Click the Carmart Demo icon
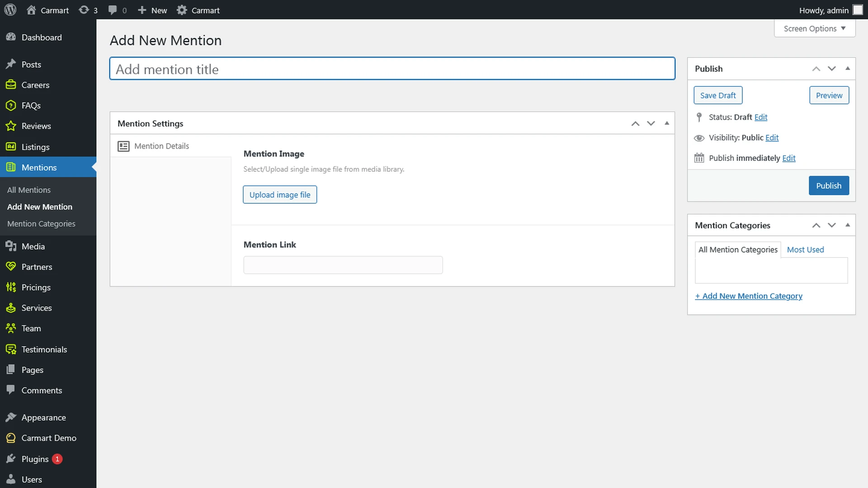 [11, 437]
